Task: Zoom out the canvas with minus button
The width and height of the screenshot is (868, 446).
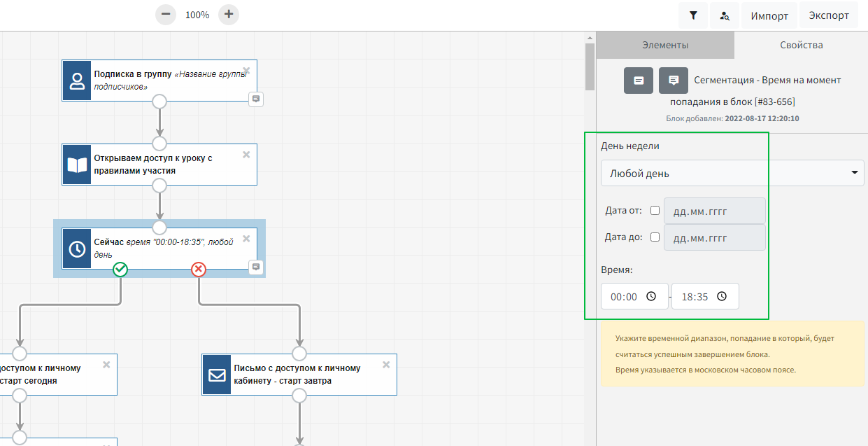Action: tap(166, 14)
